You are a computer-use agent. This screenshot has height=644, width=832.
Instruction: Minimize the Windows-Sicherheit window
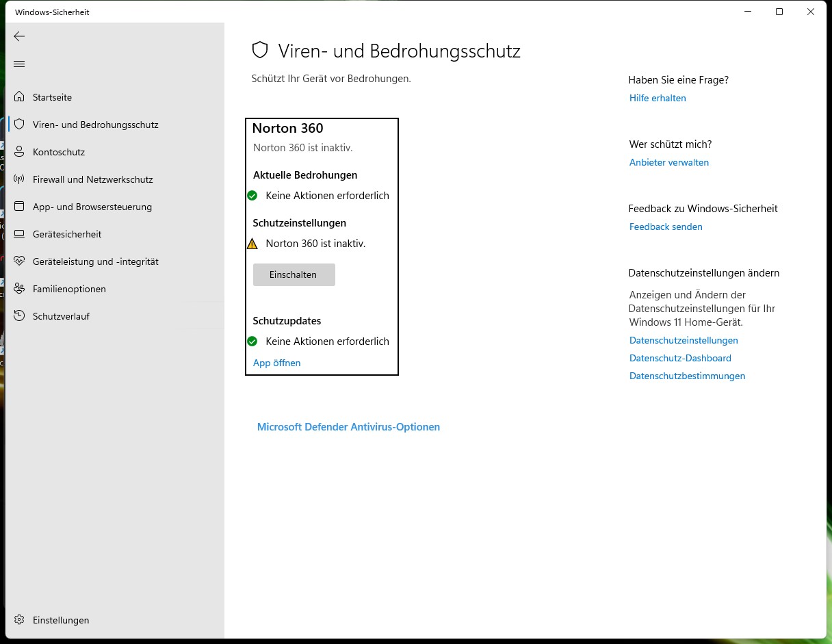(747, 12)
